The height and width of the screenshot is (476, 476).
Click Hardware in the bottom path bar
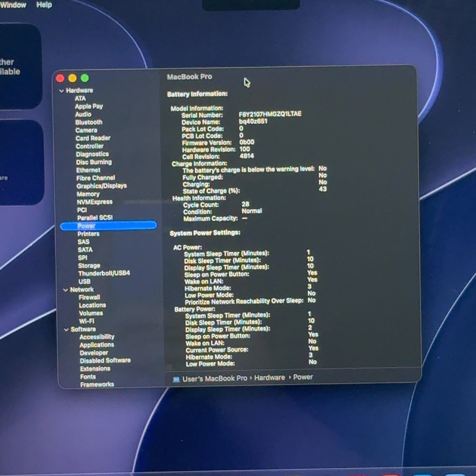click(269, 378)
